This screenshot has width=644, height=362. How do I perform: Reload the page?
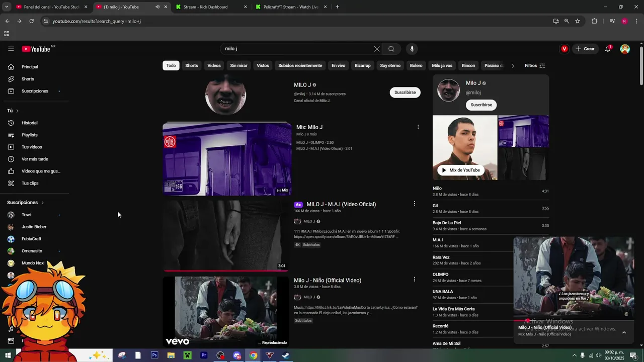click(31, 21)
